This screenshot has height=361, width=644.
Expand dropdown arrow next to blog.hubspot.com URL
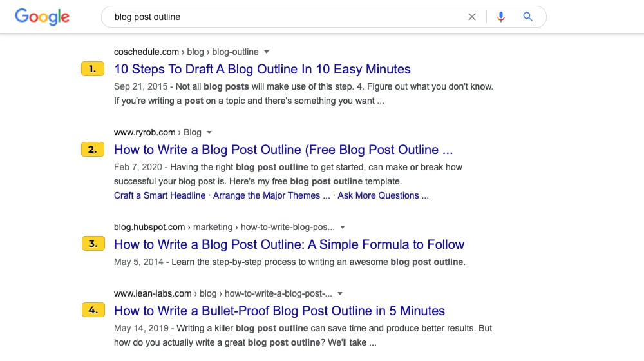343,227
